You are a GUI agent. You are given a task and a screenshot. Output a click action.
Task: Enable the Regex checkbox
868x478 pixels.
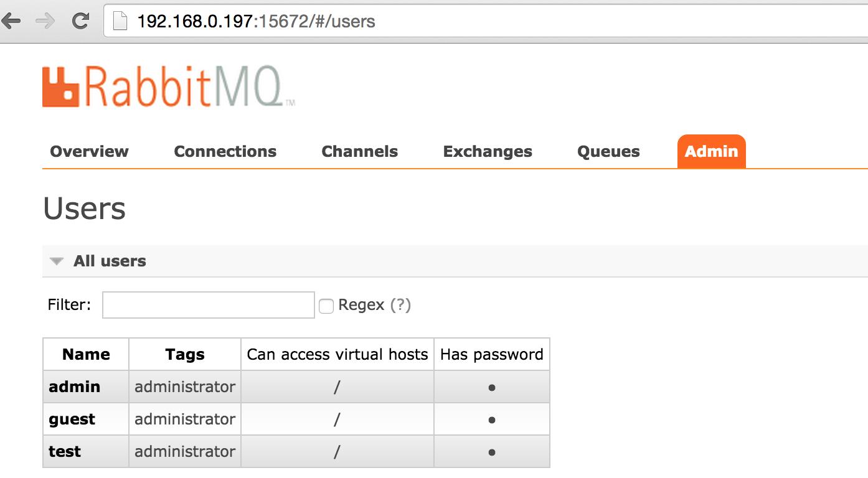[x=326, y=306]
